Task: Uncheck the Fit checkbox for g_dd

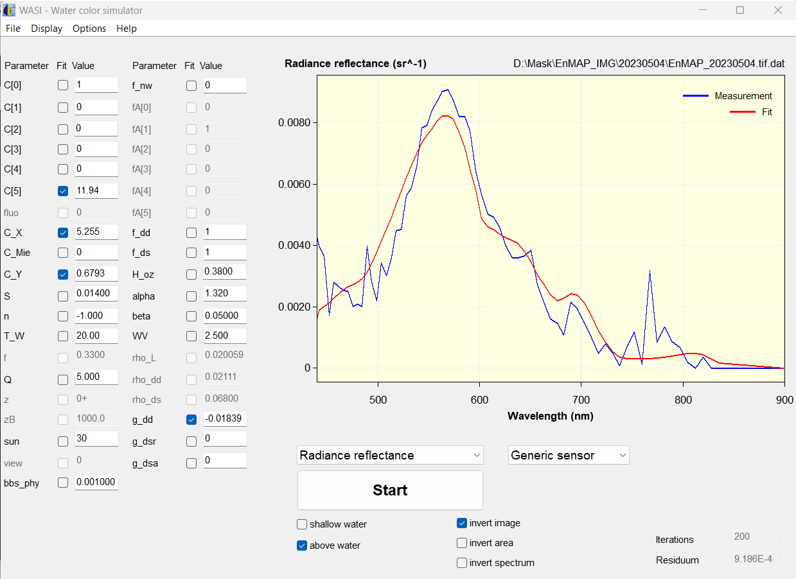Action: (191, 420)
